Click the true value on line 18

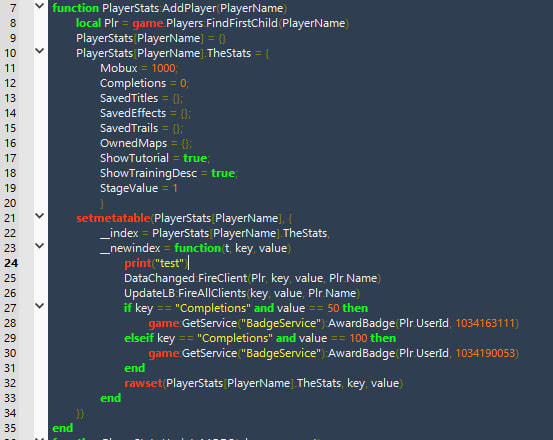(223, 173)
